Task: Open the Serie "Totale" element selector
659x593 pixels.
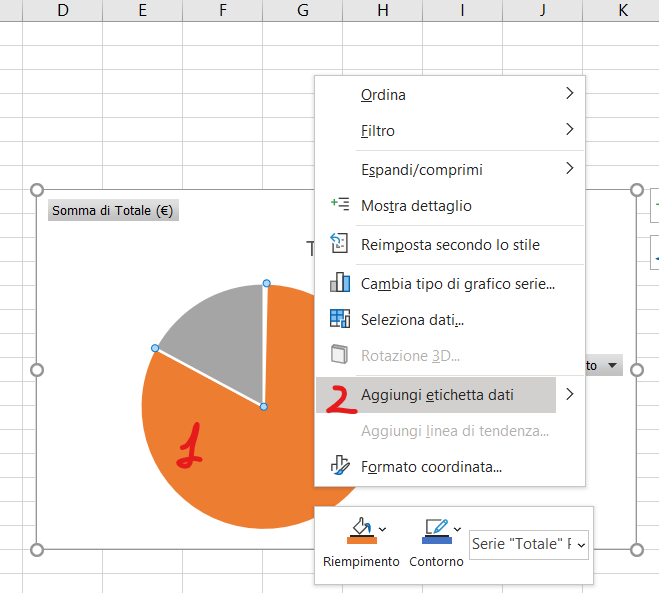Action: point(528,545)
